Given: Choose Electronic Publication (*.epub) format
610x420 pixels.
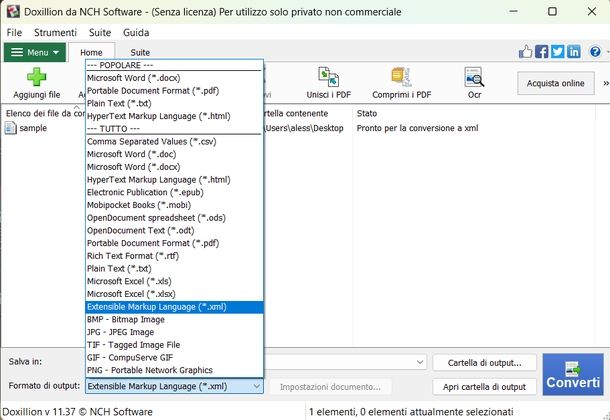Looking at the screenshot, I should 174,192.
